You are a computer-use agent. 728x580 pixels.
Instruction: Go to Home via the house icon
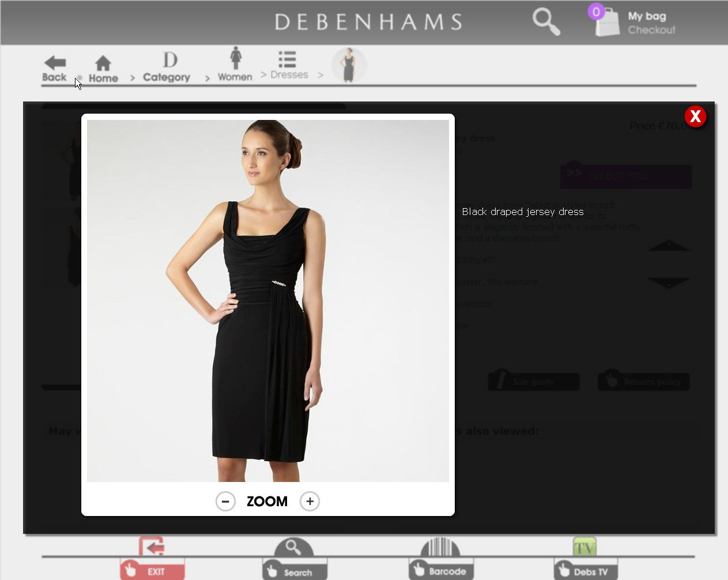[103, 63]
